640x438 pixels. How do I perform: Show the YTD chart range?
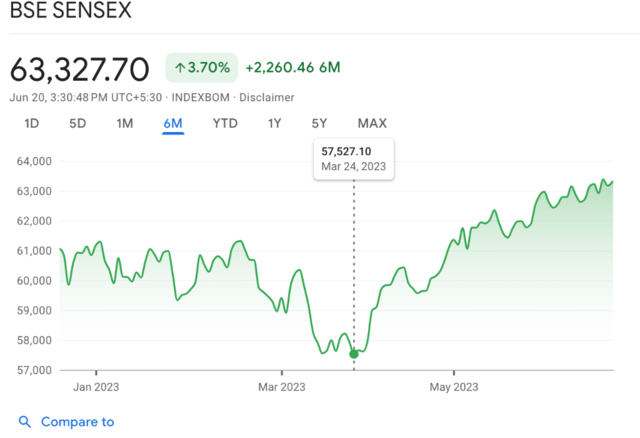coord(224,123)
